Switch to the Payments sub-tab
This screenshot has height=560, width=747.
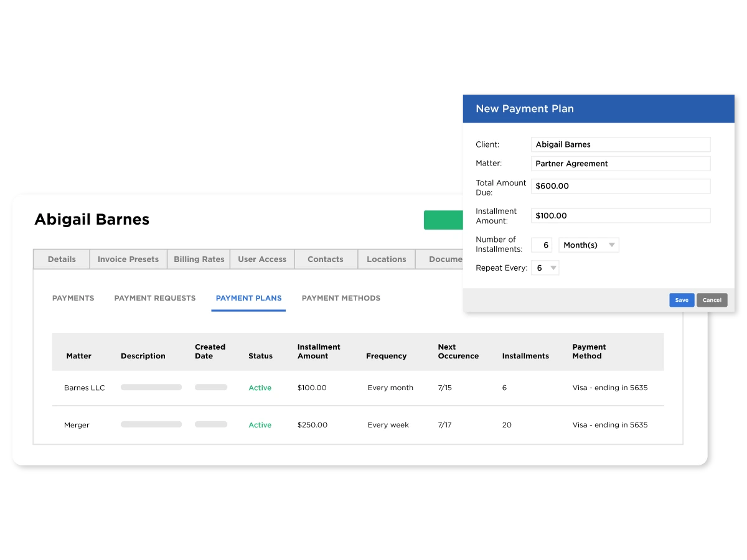[x=73, y=298]
